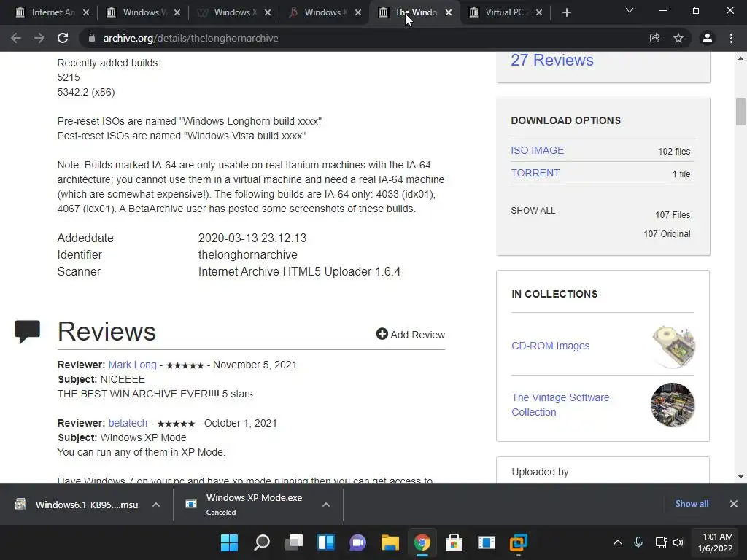Click the network tray icon
The width and height of the screenshot is (747, 560).
click(x=661, y=542)
